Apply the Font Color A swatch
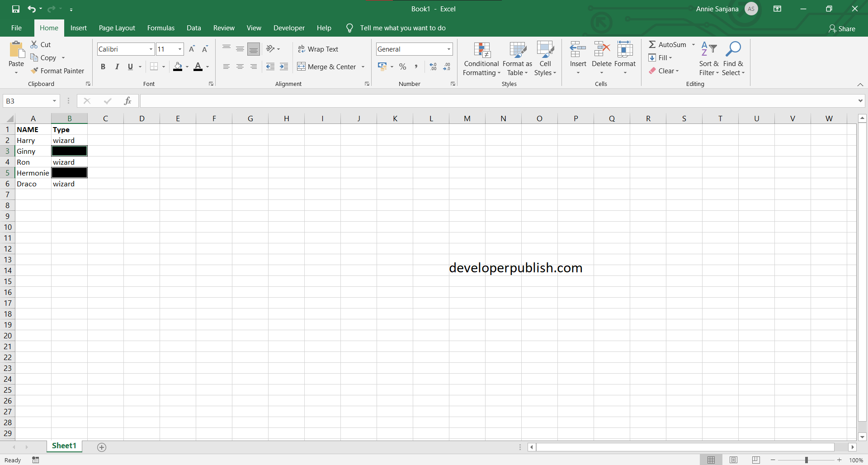 (x=198, y=67)
